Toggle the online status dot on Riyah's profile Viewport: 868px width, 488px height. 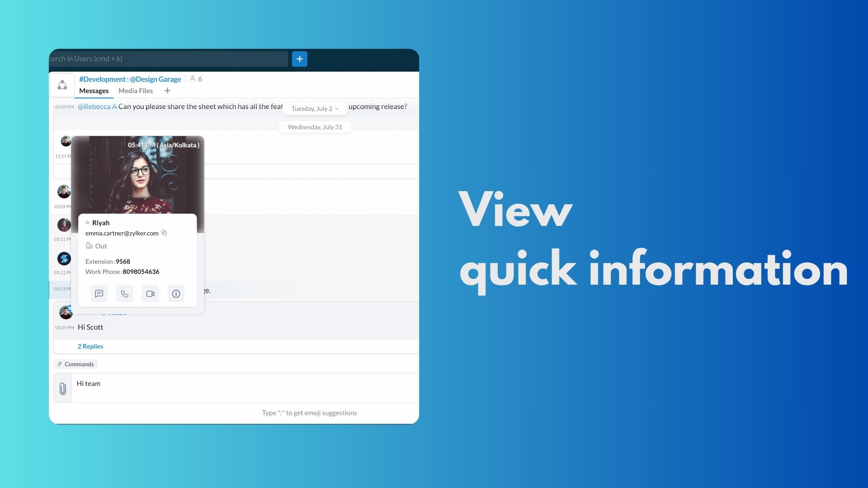87,222
